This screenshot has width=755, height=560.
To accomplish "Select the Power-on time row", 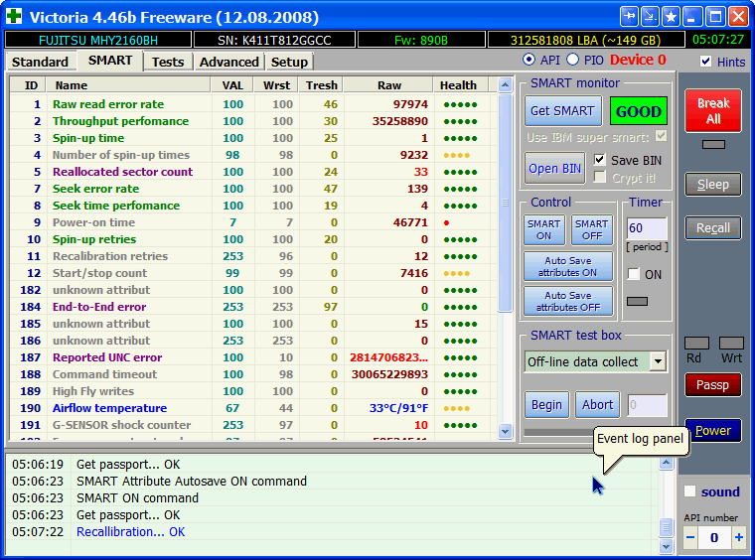I will (x=252, y=222).
